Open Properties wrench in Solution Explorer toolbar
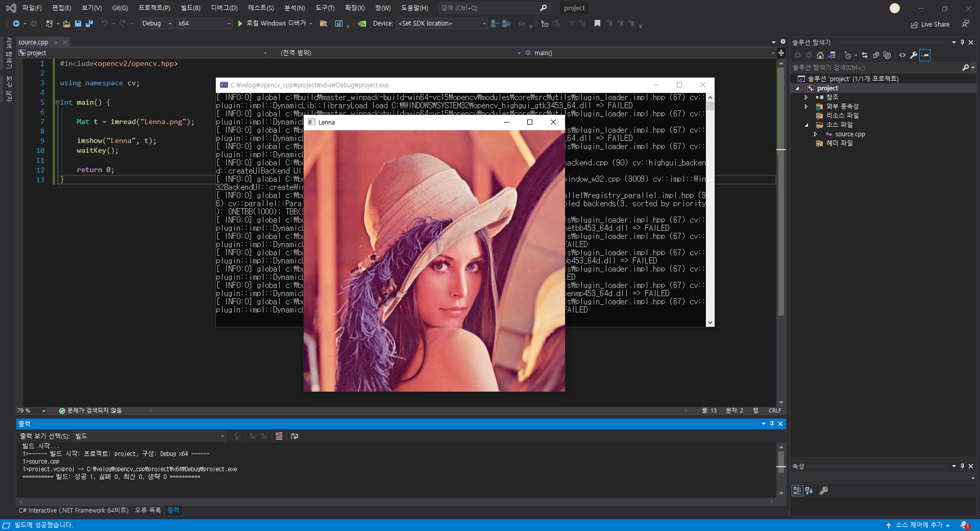This screenshot has width=980, height=531. coord(914,55)
